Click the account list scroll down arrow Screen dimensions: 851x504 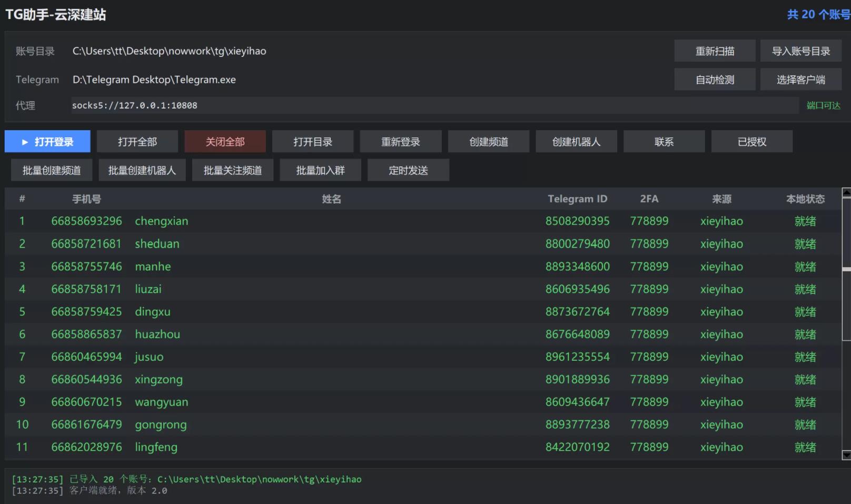point(846,455)
